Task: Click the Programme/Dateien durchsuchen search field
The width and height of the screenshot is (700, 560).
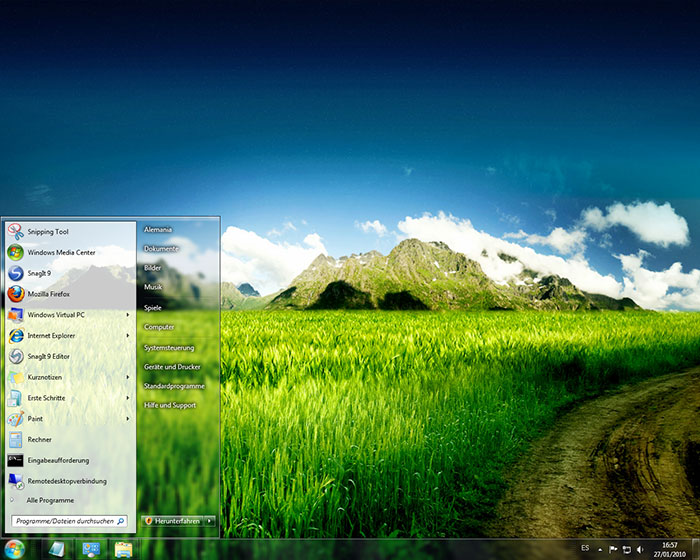Action: coord(64,521)
